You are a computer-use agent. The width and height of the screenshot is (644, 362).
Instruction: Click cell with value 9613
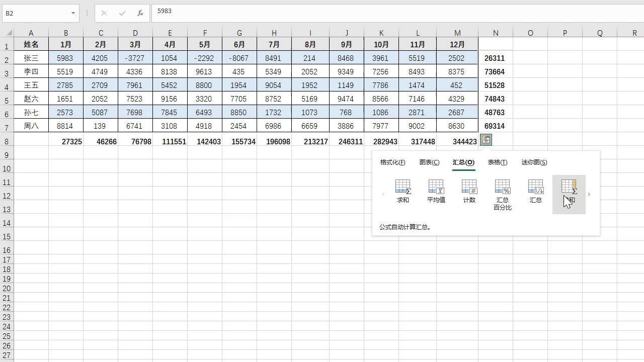coord(205,71)
